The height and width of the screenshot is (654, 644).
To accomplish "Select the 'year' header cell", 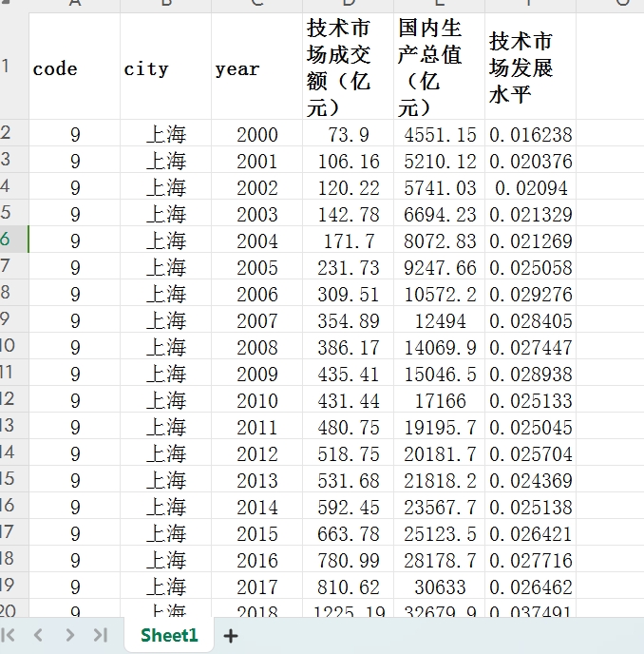I will (x=256, y=66).
